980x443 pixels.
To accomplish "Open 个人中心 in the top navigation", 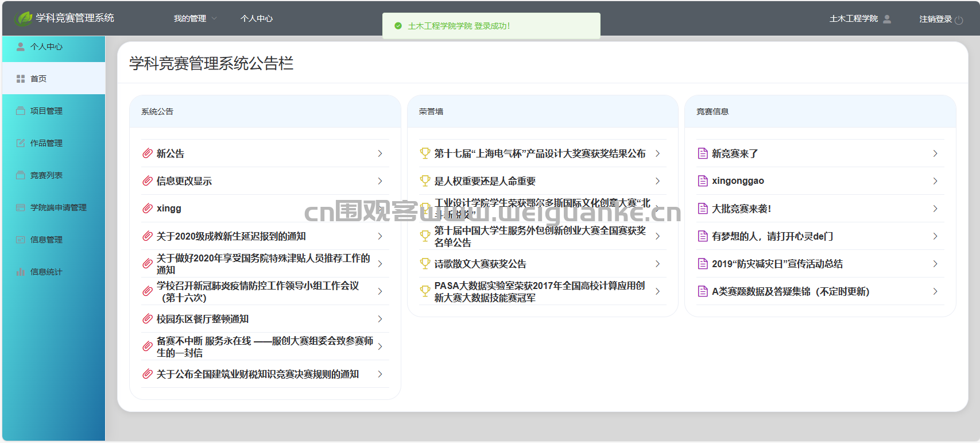I will pyautogui.click(x=257, y=18).
